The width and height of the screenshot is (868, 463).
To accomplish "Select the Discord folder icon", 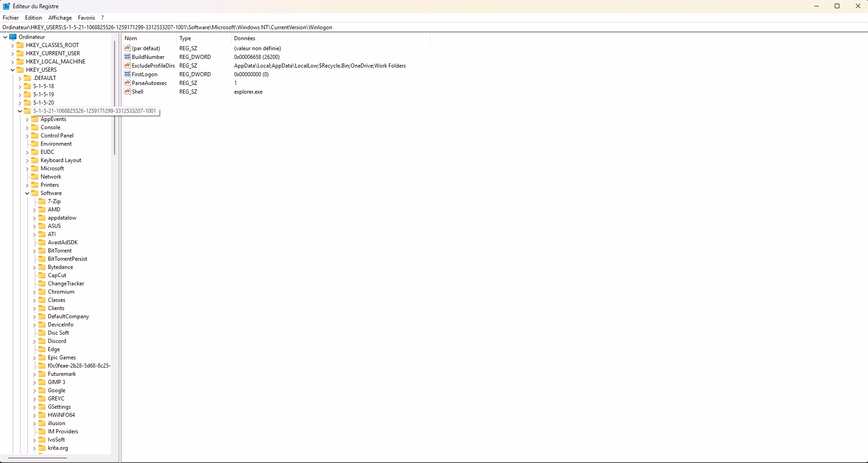I will tap(42, 341).
